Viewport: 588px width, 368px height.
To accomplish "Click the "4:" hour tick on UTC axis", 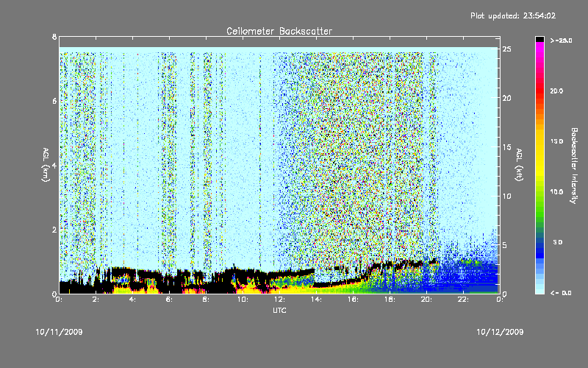I will (x=132, y=300).
